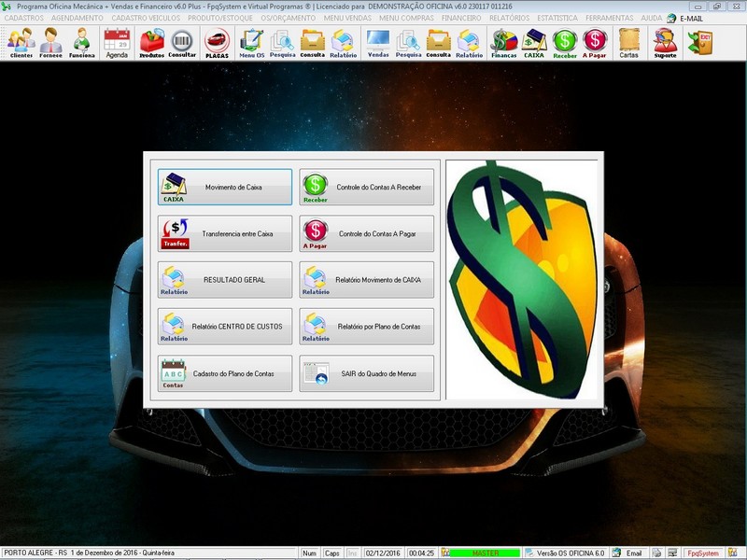Open FINANCEIRO menu

[x=461, y=18]
